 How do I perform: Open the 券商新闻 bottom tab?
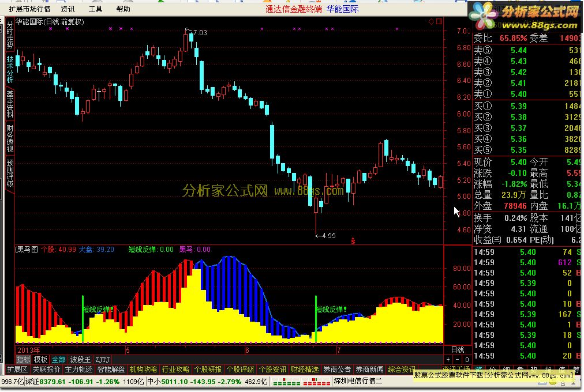(369, 370)
